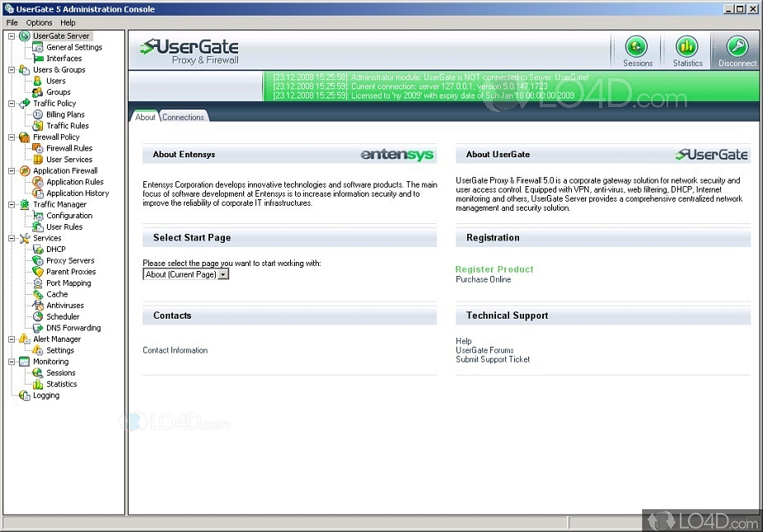Open Traffic Rules icon in tree
Screen dimensions: 763x532
pos(38,125)
